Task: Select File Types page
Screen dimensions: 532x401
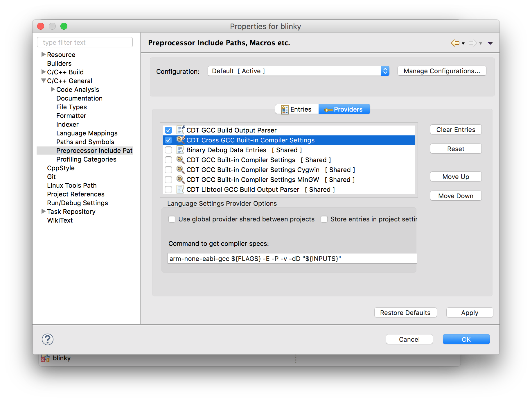Action: (71, 107)
